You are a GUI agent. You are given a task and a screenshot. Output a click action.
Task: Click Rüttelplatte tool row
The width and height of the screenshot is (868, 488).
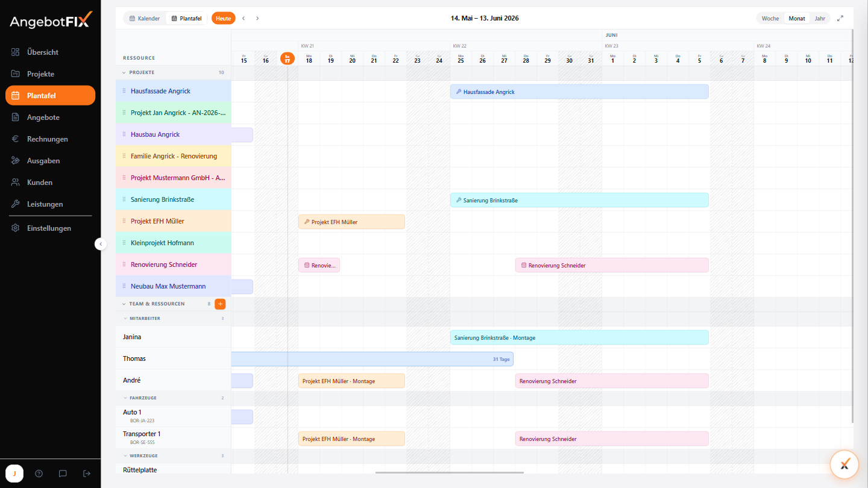(x=174, y=469)
